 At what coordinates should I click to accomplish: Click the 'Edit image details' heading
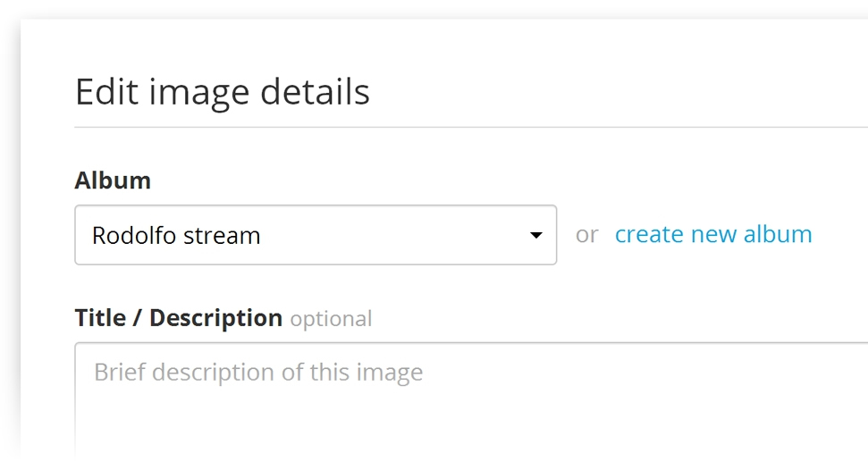(x=223, y=92)
